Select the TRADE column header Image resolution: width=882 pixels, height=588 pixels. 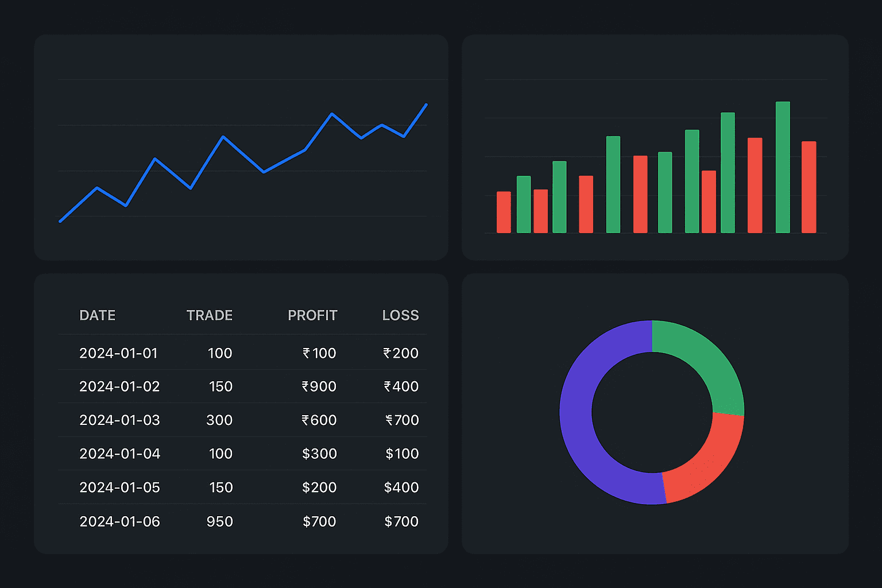tap(209, 315)
